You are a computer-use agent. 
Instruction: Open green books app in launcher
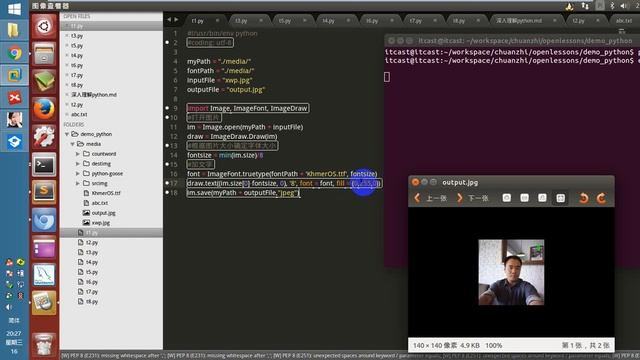pyautogui.click(x=44, y=81)
